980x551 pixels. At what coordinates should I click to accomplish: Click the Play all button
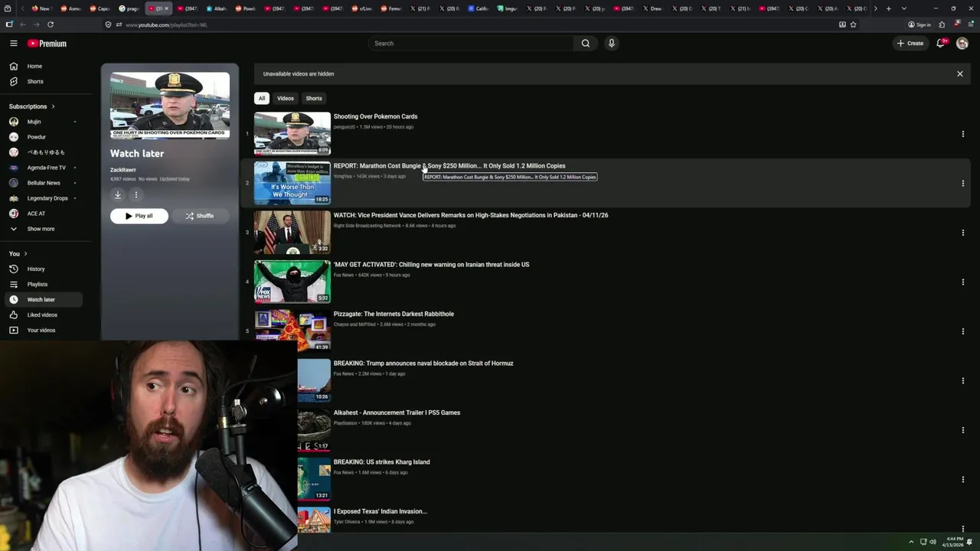[x=139, y=216]
